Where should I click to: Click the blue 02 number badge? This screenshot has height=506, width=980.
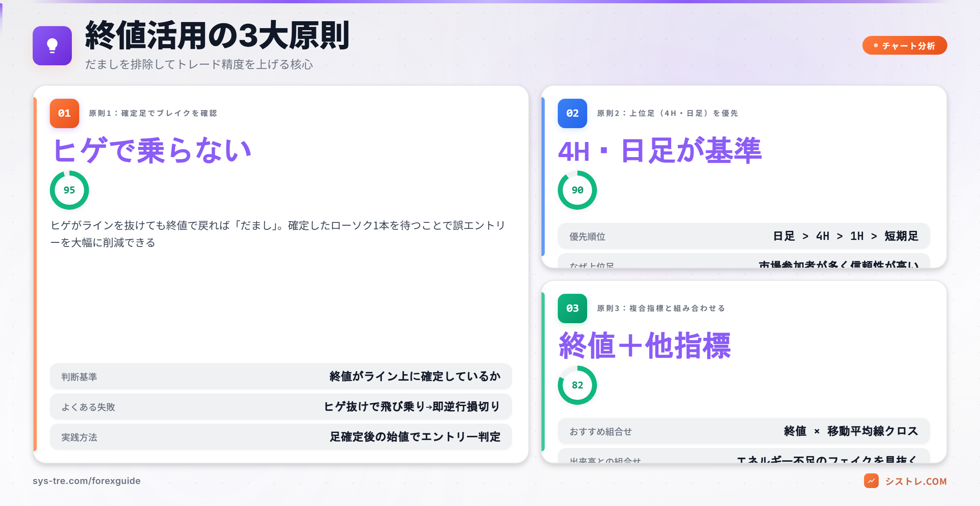pyautogui.click(x=572, y=113)
